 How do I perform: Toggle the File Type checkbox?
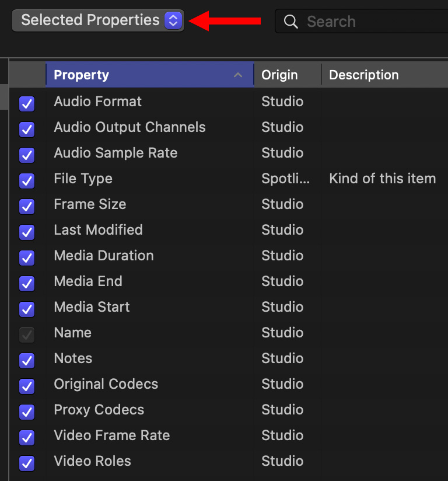(27, 181)
